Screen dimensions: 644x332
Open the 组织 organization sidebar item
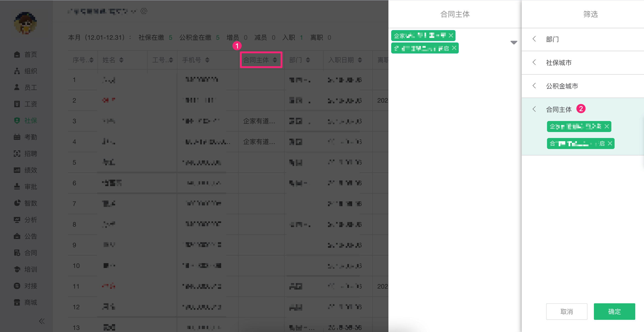pos(31,71)
